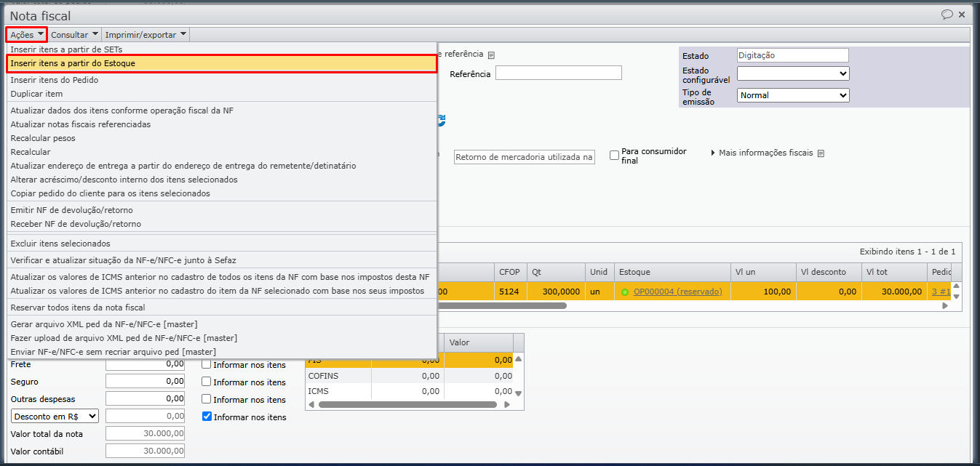Choose 'Emitir NF de devolução/retorno' menu entry

pos(71,210)
